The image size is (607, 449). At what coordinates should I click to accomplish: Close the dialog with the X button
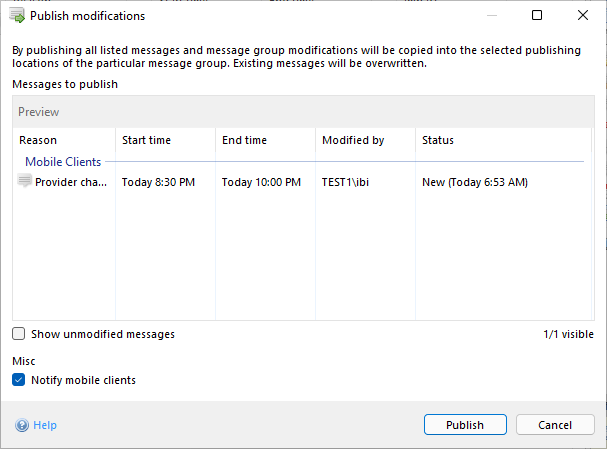coord(583,16)
